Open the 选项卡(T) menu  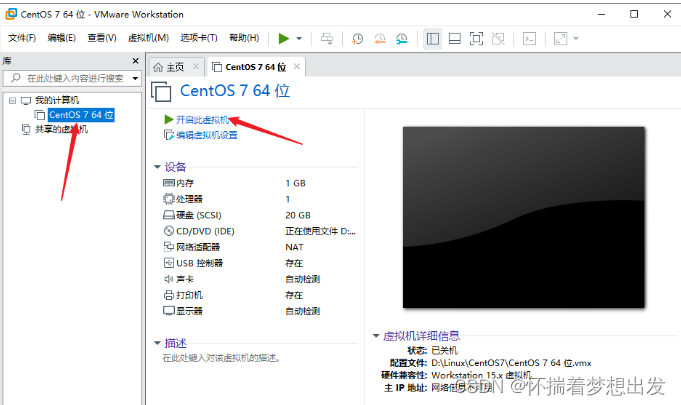click(x=199, y=38)
